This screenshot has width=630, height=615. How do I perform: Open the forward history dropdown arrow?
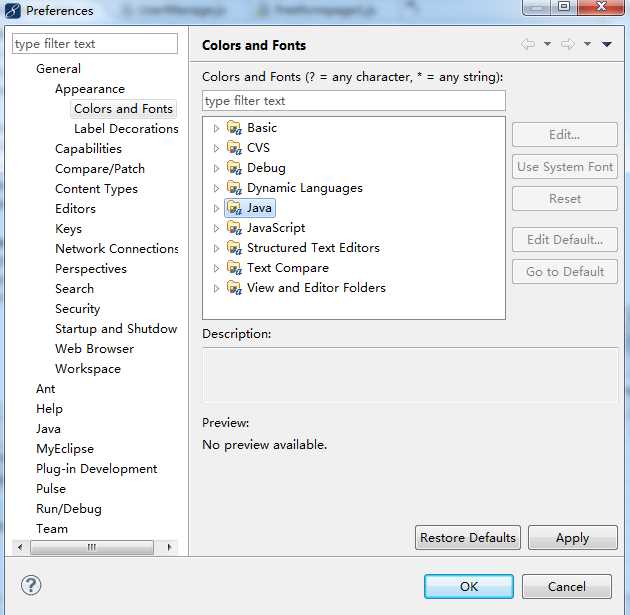587,44
